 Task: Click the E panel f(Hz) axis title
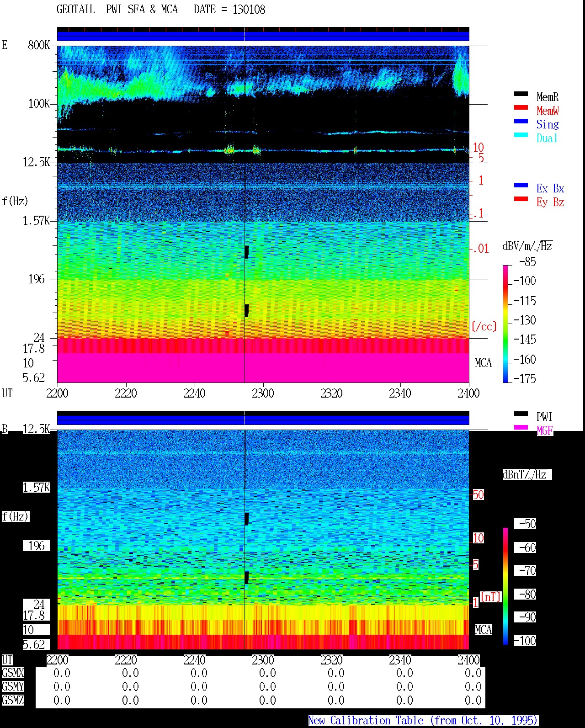[x=15, y=201]
